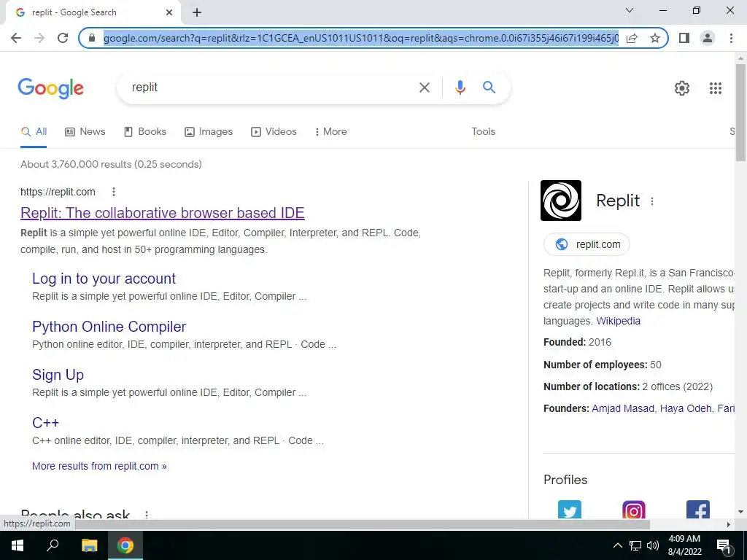Viewport: 747px width, 560px height.
Task: Open the Chrome profile avatar
Action: 708,38
